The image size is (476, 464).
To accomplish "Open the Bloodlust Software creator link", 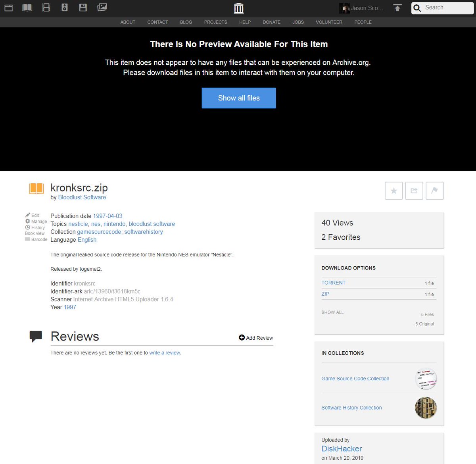I will pos(82,197).
